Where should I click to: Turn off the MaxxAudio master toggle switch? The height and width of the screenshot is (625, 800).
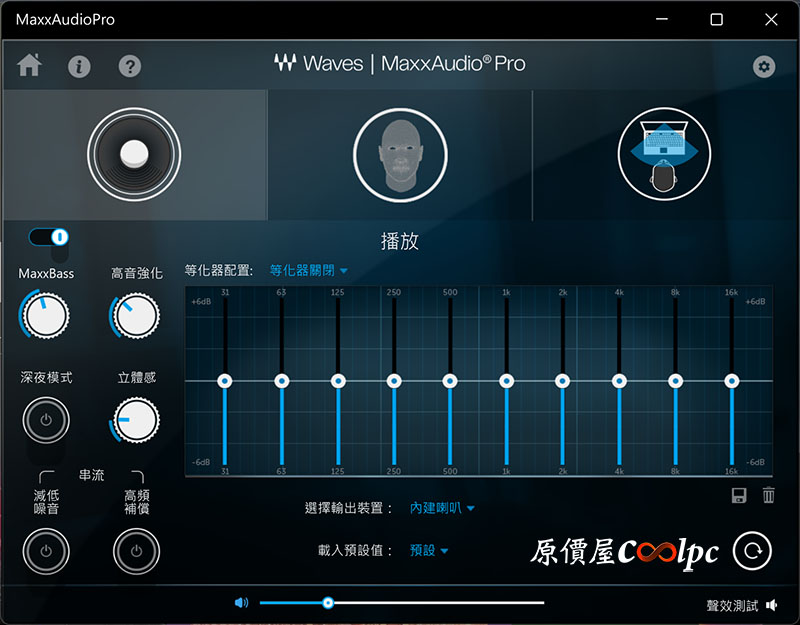point(49,237)
